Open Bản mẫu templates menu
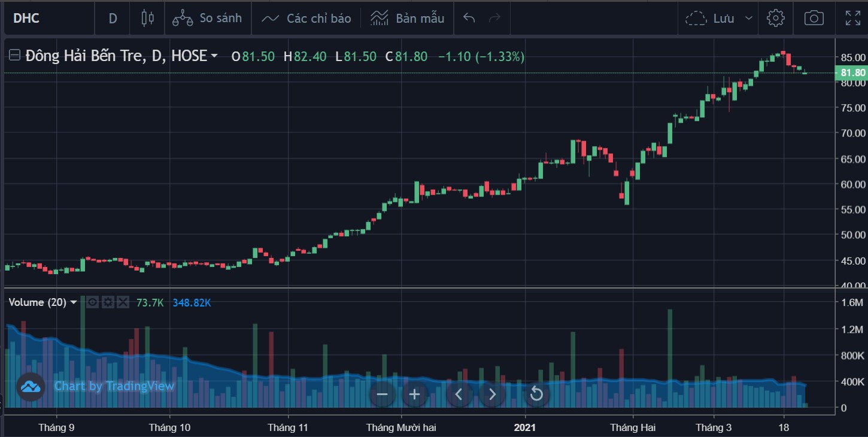Image resolution: width=868 pixels, height=437 pixels. click(408, 18)
